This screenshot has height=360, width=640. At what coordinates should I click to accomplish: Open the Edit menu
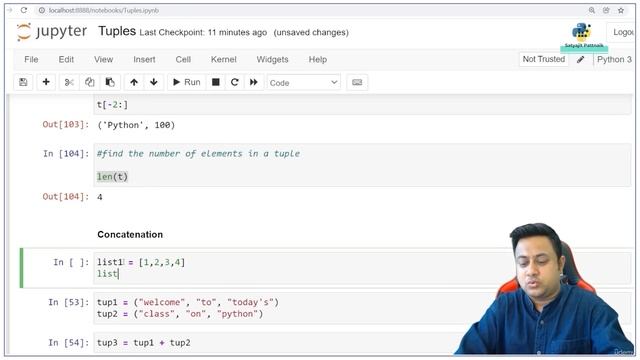coord(66,59)
